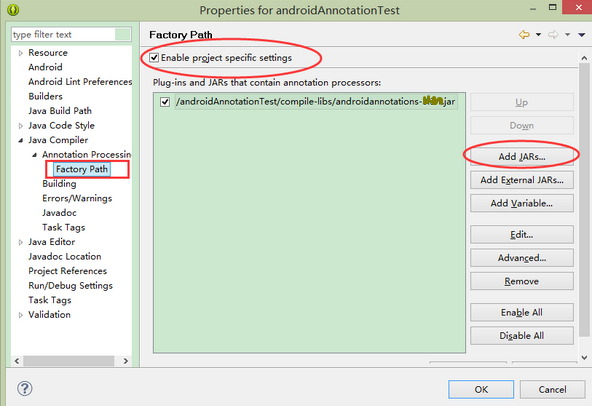The height and width of the screenshot is (406, 592).
Task: Select Project References in tree
Action: pyautogui.click(x=68, y=271)
